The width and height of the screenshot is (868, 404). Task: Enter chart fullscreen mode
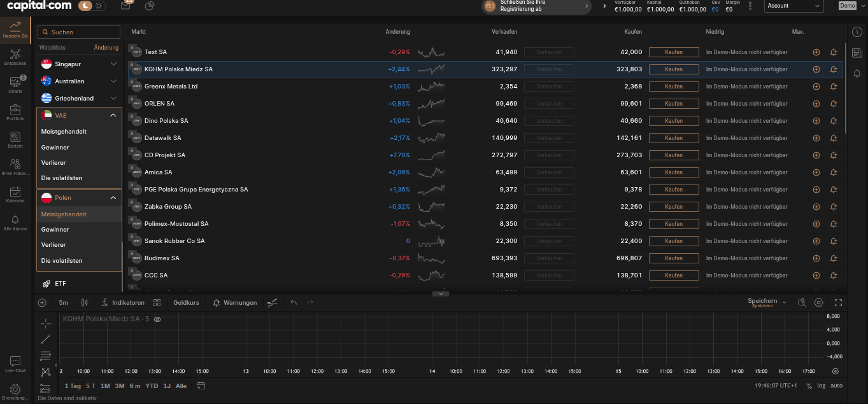(838, 302)
